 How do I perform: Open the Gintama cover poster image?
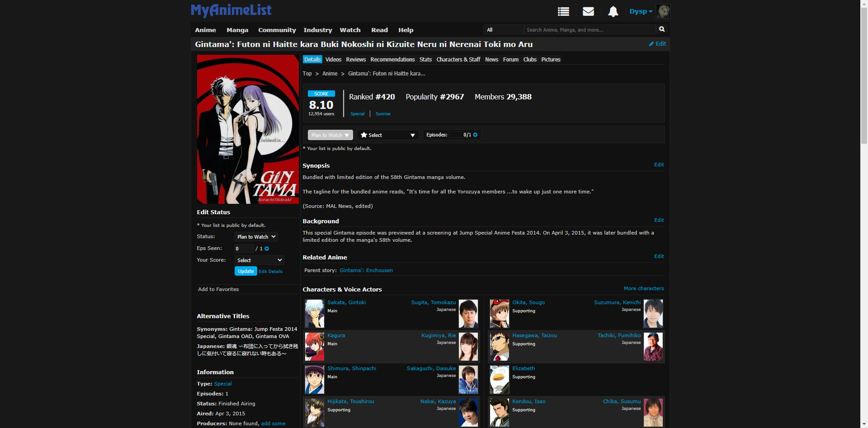coord(248,129)
